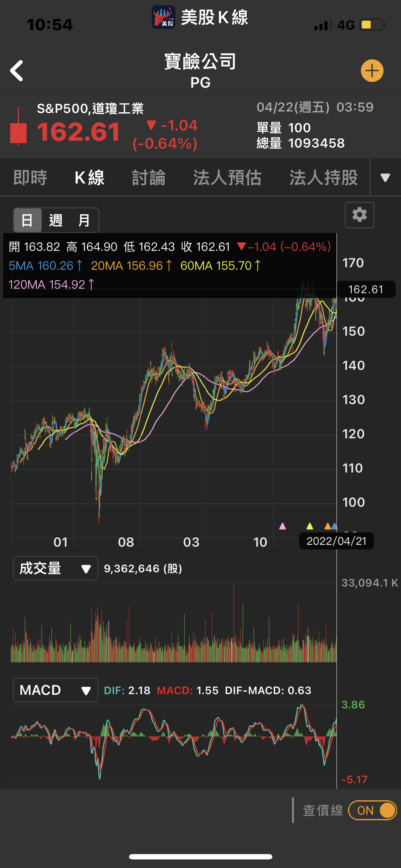Viewport: 401px width, 868px height.
Task: Tap the 收 162.61 close price
Action: tap(206, 247)
